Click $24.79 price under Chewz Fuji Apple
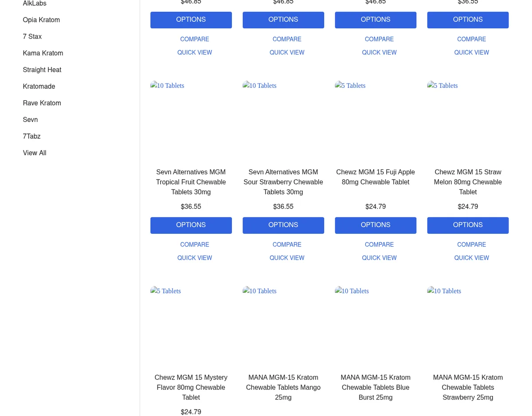This screenshot has height=416, width=532. coord(376,207)
